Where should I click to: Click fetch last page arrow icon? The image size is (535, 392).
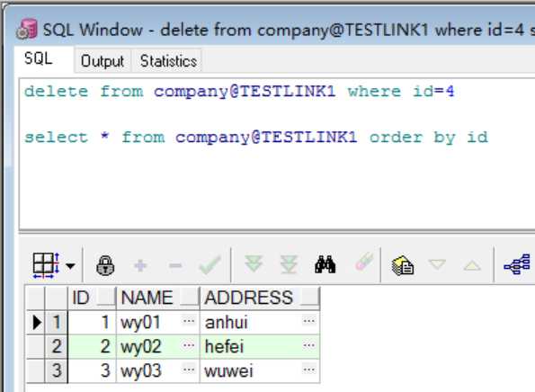point(289,264)
